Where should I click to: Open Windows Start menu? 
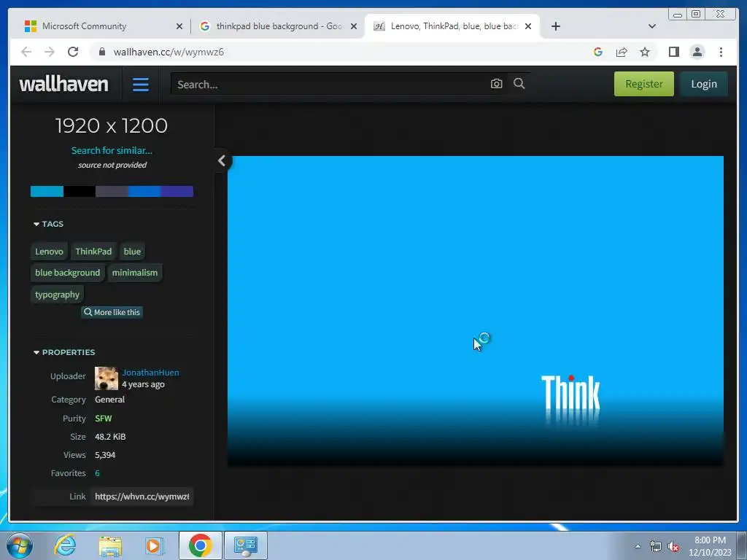[19, 545]
